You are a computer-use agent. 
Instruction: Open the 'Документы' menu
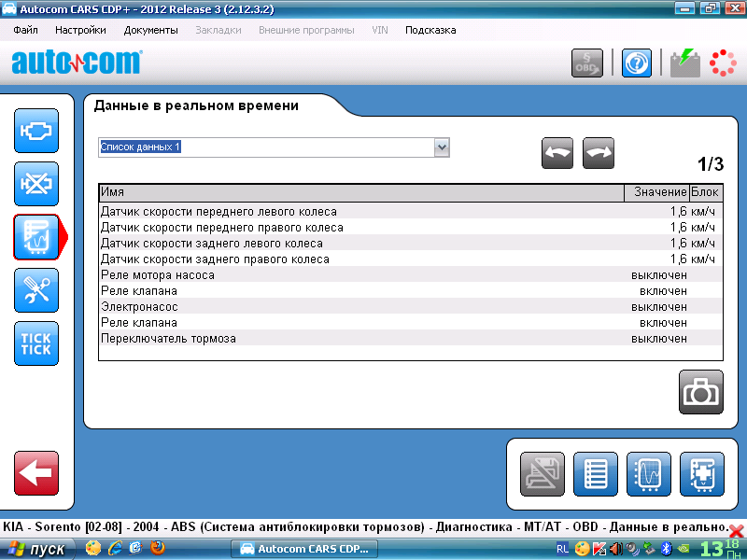tap(150, 30)
